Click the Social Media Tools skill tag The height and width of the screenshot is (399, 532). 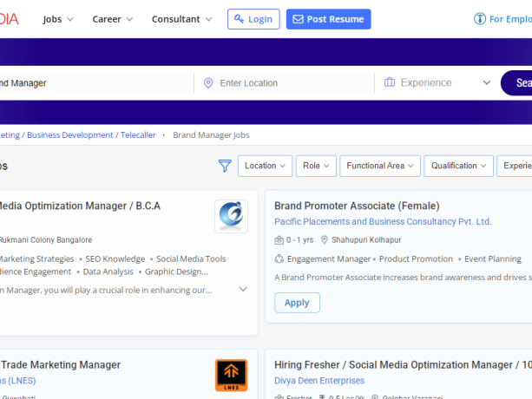coord(191,259)
